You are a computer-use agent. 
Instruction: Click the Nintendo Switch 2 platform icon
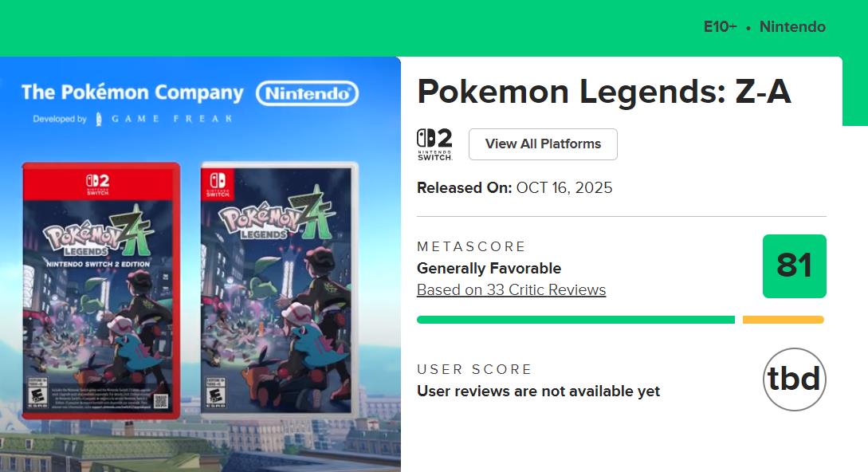click(434, 144)
